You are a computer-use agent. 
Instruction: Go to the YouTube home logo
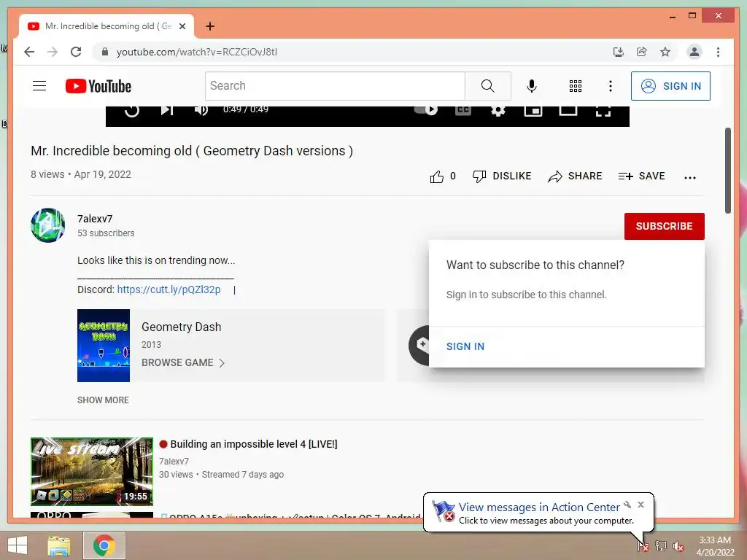pyautogui.click(x=98, y=86)
